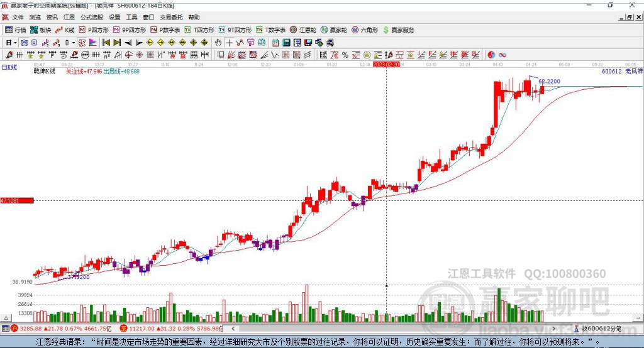Viewport: 644px width, 348px height.
Task: Open the 浏览 menu
Action: 35,17
